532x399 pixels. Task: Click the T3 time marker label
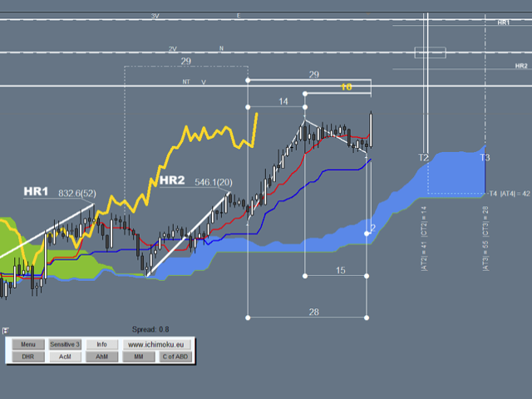point(485,157)
